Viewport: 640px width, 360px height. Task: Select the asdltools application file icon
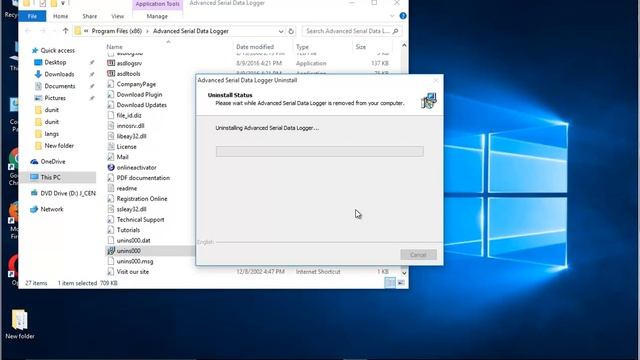(x=111, y=73)
